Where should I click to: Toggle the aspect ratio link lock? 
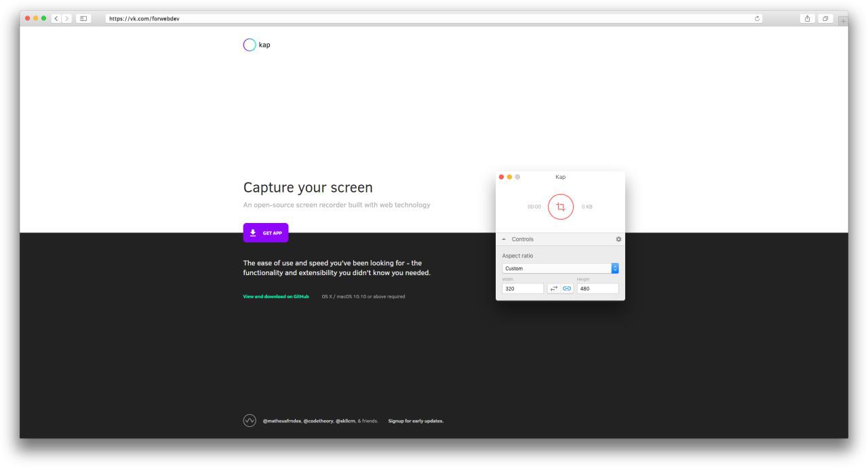[567, 288]
